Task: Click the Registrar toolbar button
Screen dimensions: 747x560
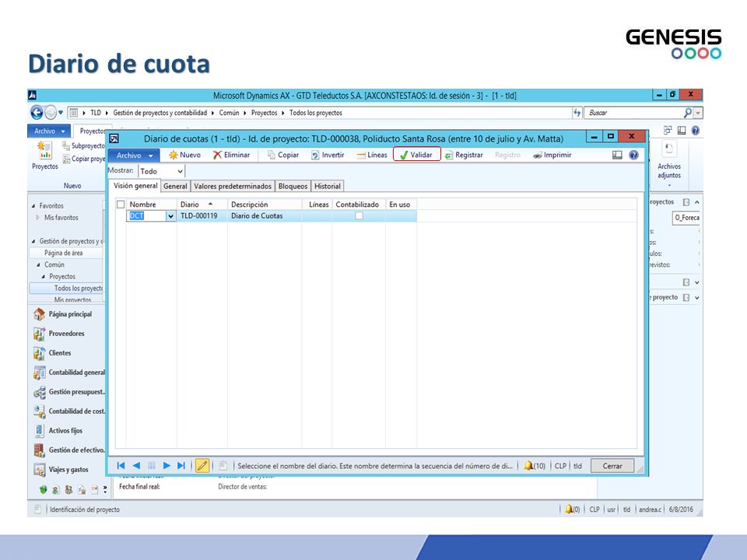Action: point(464,155)
